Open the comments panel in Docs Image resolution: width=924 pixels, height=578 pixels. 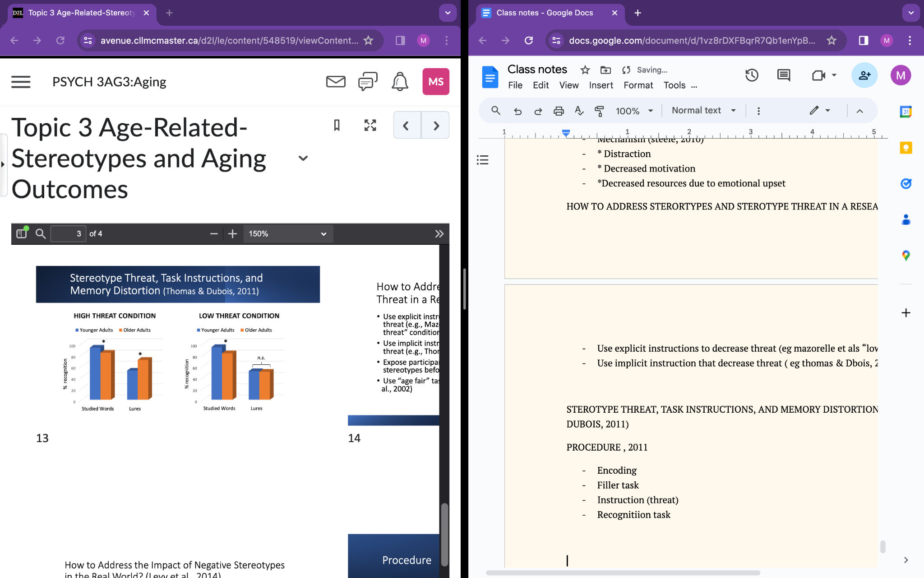point(784,75)
